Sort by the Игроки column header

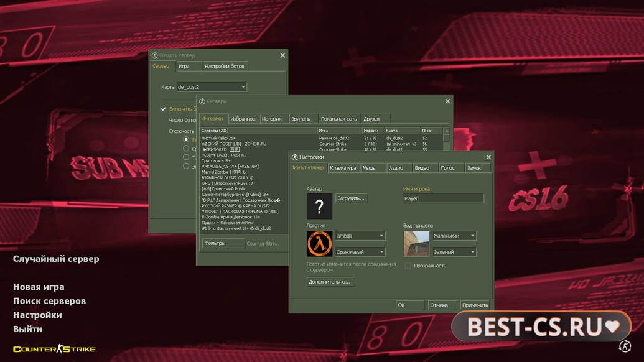pyautogui.click(x=373, y=131)
